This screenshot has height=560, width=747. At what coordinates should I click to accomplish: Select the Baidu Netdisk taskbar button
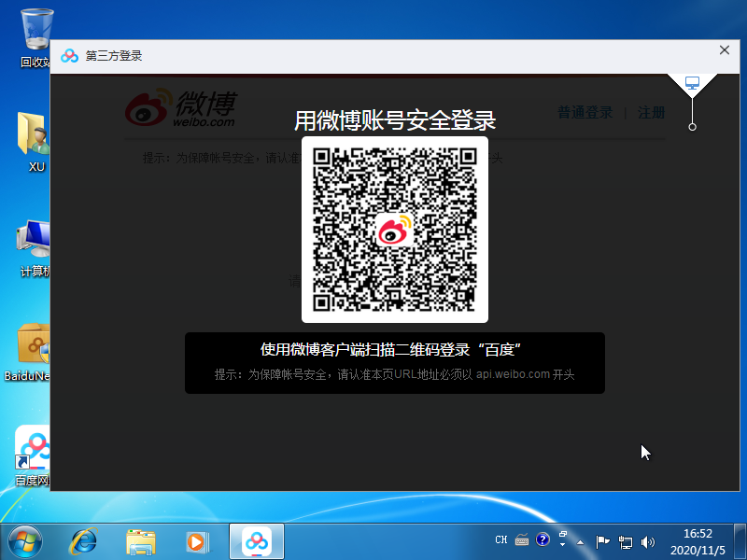coord(256,540)
